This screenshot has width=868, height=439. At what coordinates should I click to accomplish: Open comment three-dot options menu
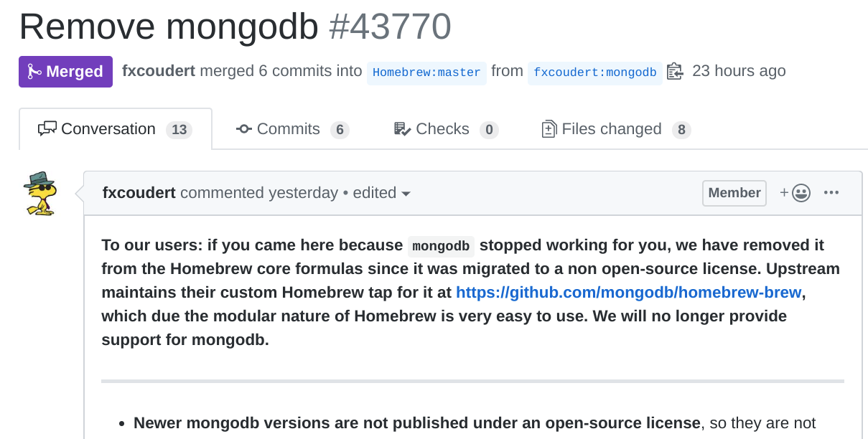pyautogui.click(x=831, y=193)
